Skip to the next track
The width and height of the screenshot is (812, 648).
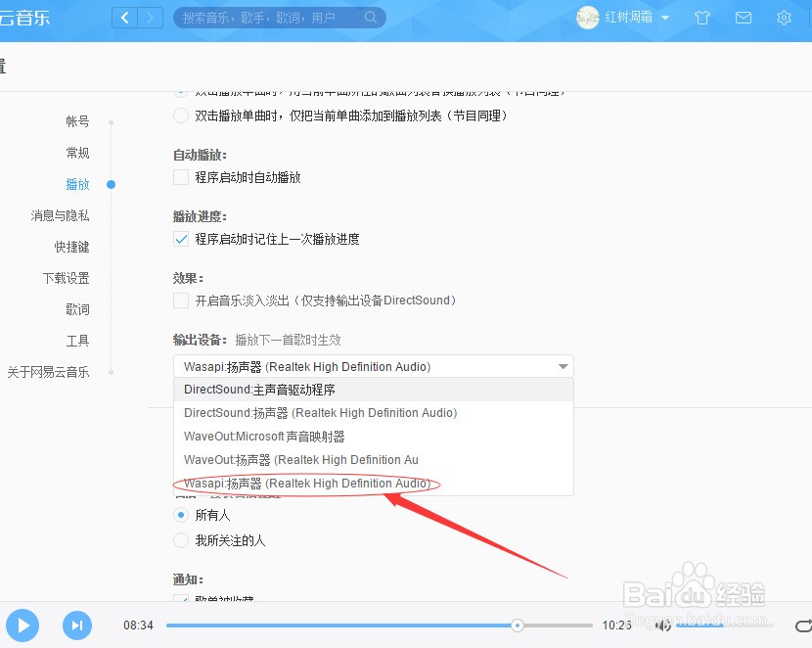pos(77,625)
